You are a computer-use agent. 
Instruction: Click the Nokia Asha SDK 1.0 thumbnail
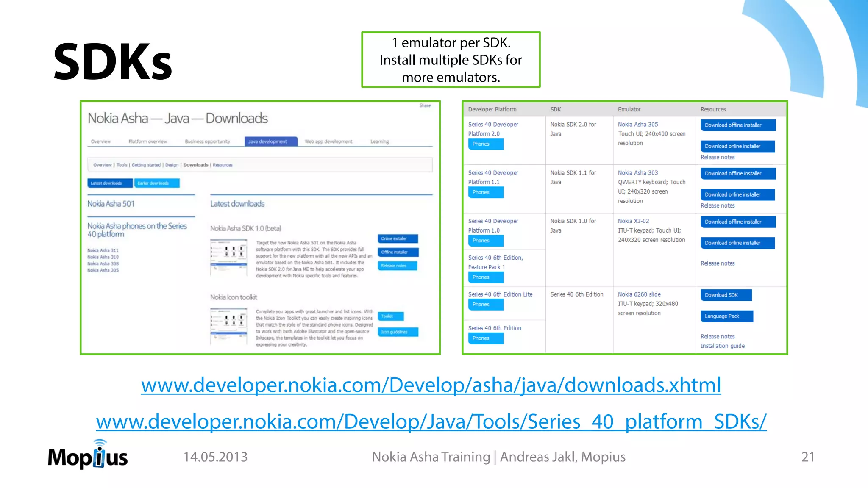coord(229,258)
